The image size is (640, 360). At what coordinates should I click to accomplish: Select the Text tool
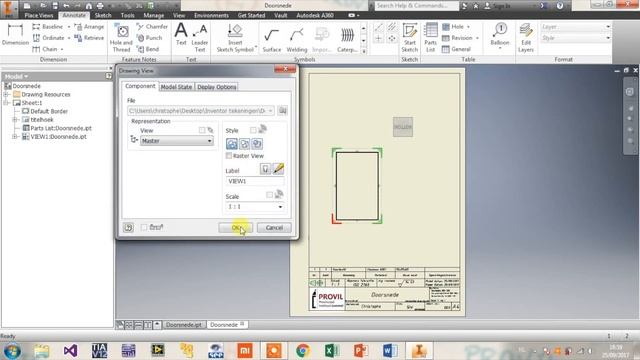pos(181,34)
